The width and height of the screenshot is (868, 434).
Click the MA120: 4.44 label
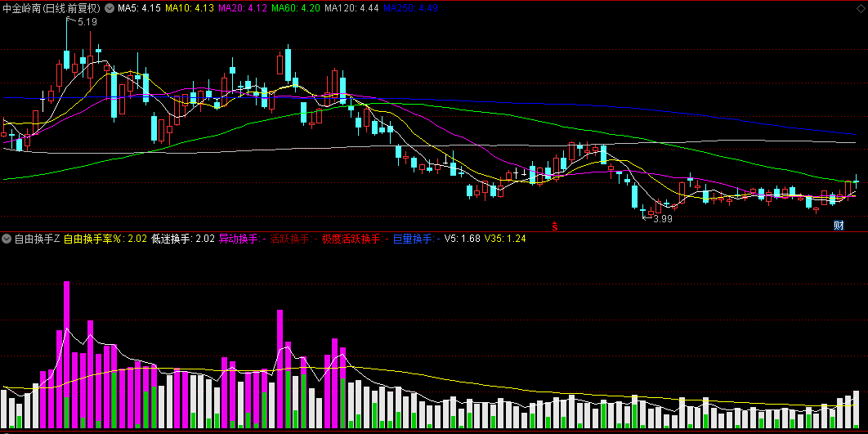point(351,8)
